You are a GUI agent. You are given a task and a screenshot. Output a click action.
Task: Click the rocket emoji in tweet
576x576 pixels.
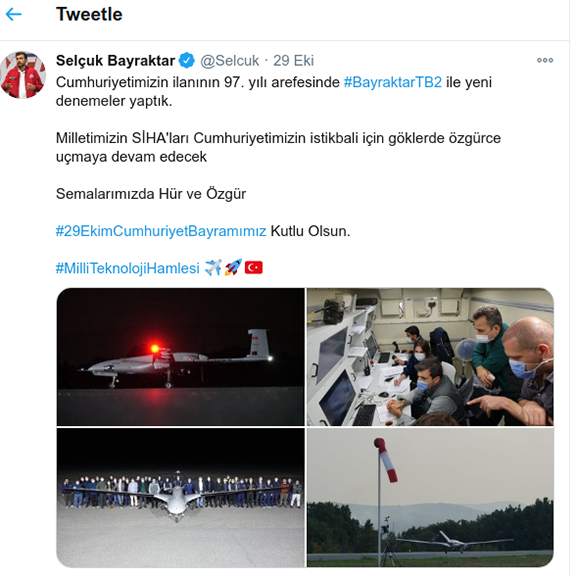tap(233, 267)
